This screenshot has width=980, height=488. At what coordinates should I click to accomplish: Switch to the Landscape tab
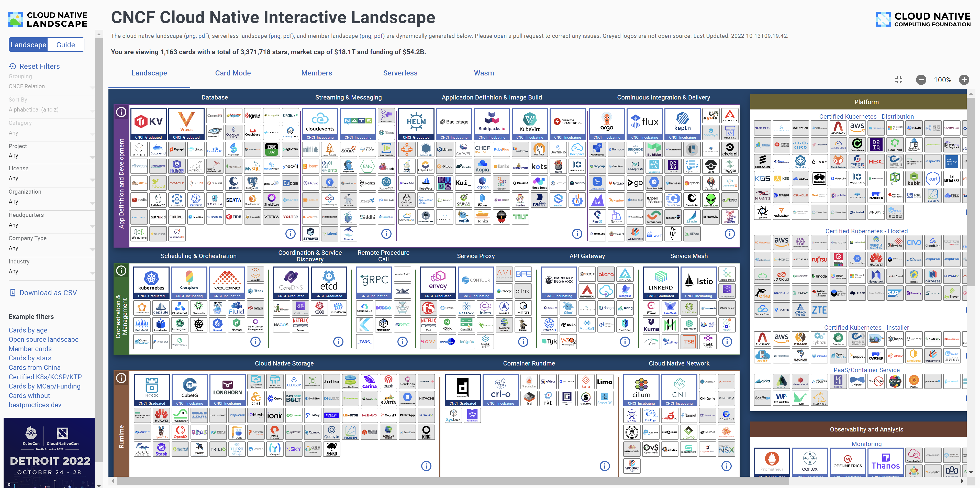[149, 73]
